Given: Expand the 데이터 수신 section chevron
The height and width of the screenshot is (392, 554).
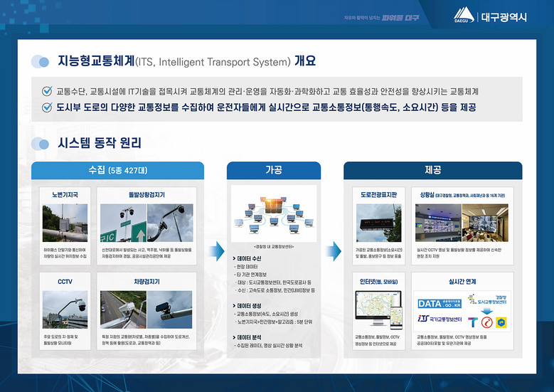Looking at the screenshot, I should [x=234, y=258].
